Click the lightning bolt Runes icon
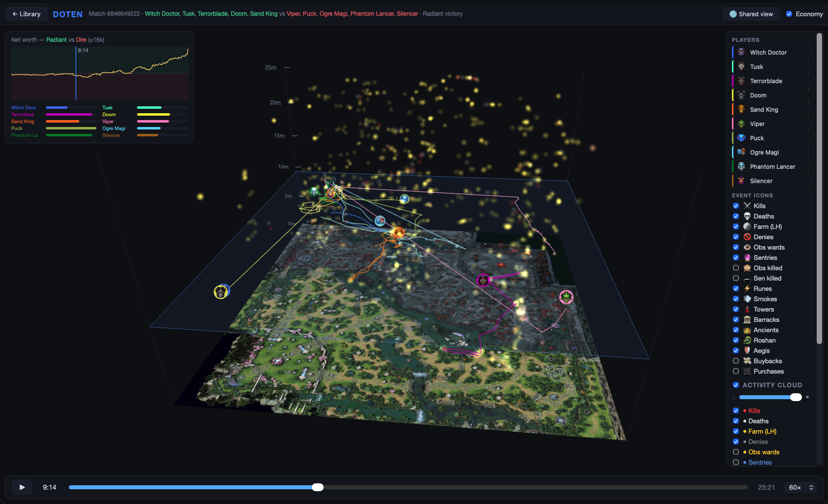The height and width of the screenshot is (504, 828). 747,288
